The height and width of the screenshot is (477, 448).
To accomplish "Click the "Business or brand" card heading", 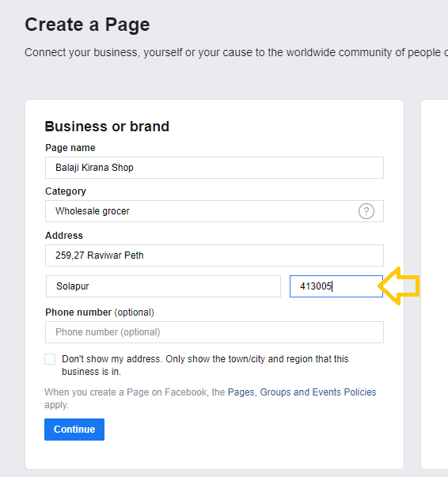I will point(107,127).
